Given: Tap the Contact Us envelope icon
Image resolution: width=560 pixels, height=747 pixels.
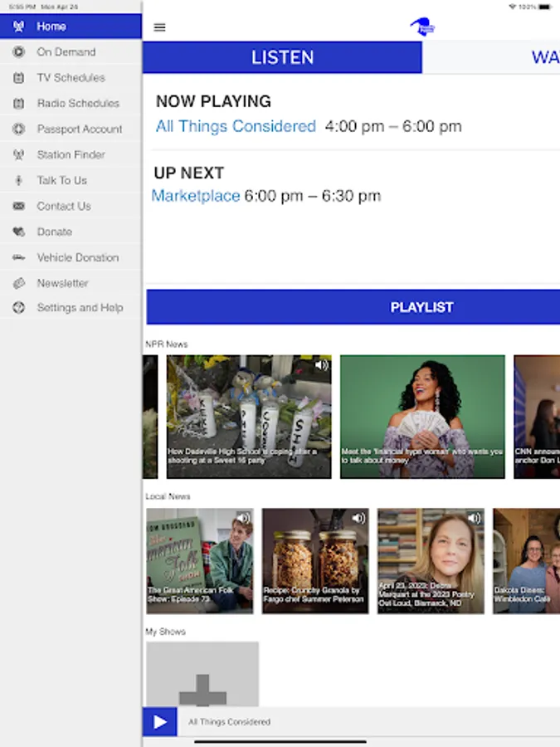Looking at the screenshot, I should (x=18, y=207).
